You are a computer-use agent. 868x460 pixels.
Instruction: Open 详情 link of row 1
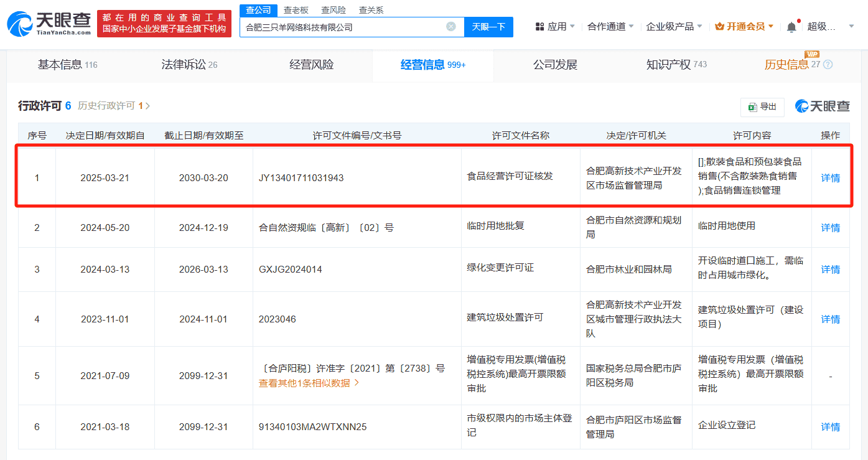830,177
